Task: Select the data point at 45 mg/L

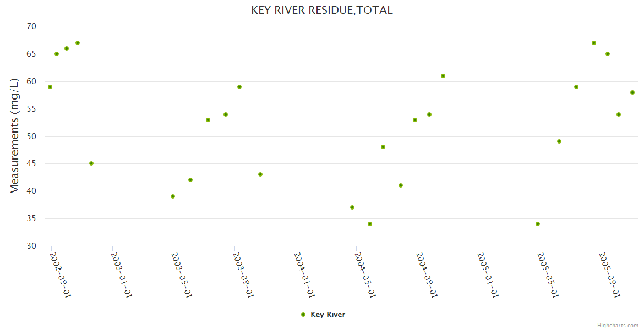Action: [91, 163]
